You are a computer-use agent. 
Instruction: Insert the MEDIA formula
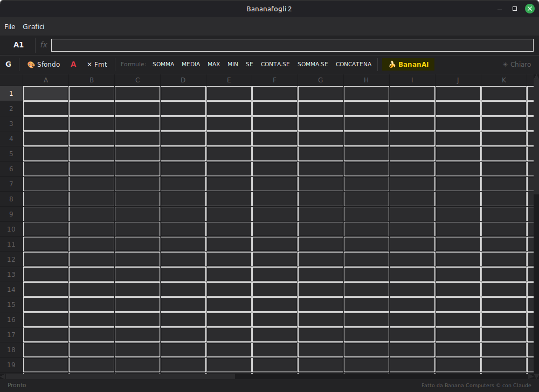pos(191,64)
